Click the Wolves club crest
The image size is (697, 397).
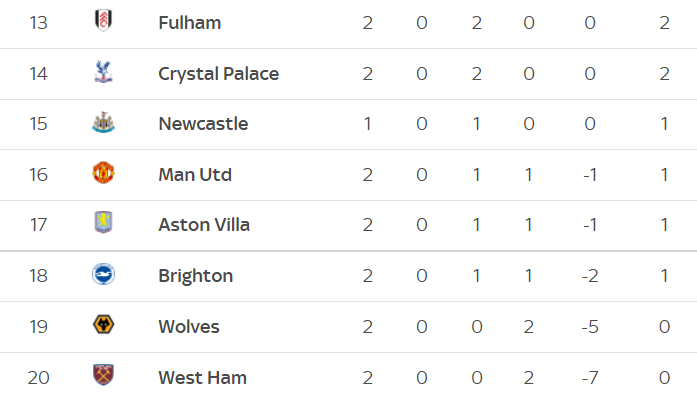click(104, 325)
